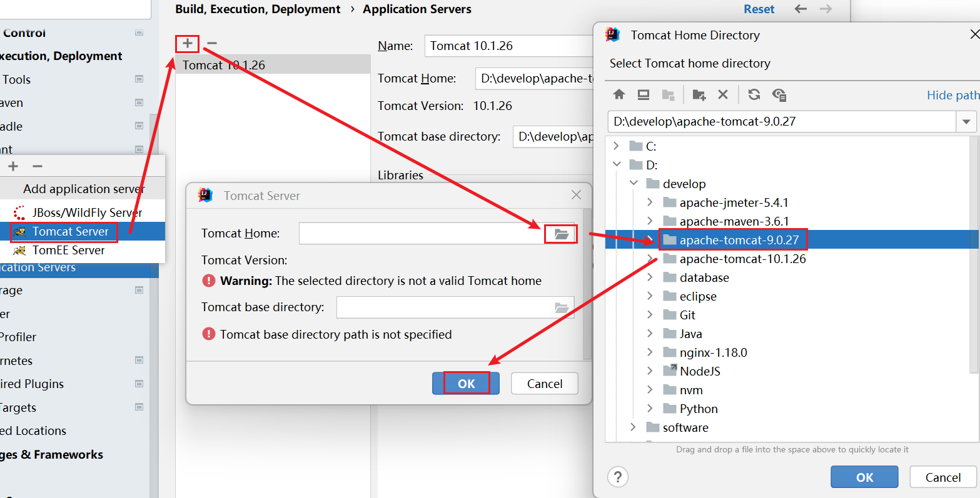Select the C: drive in the tree
This screenshot has width=980, height=498.
pyautogui.click(x=651, y=146)
